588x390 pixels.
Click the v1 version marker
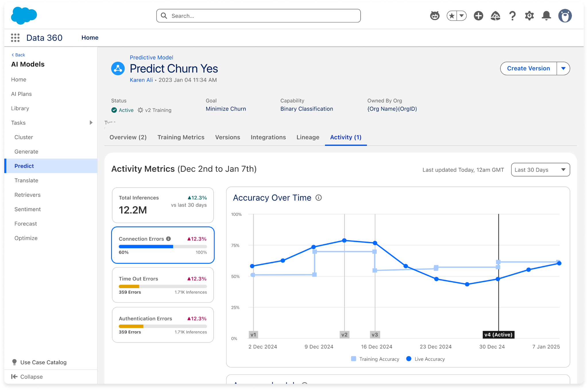[253, 335]
